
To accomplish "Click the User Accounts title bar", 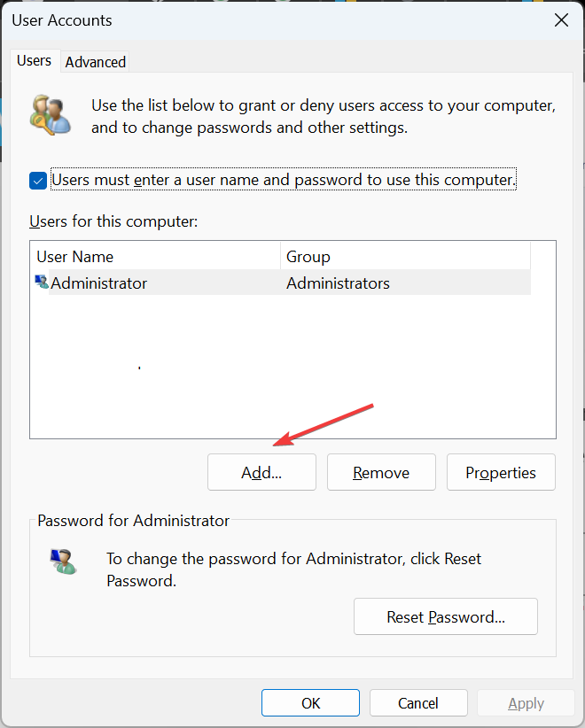I will (266, 20).
